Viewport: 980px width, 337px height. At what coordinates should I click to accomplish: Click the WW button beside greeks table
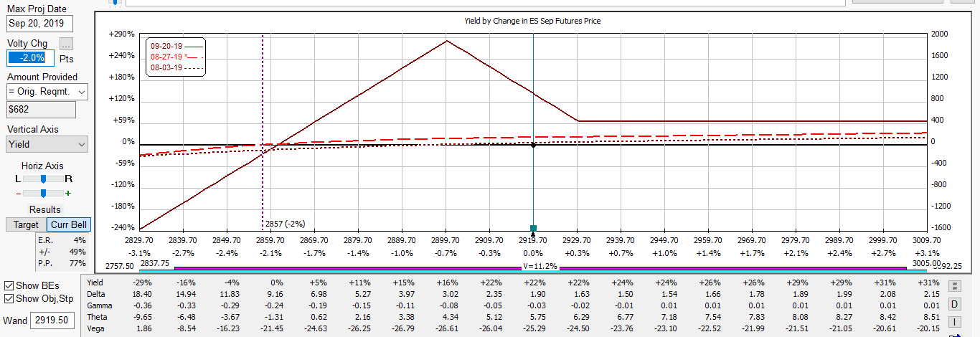(x=955, y=285)
